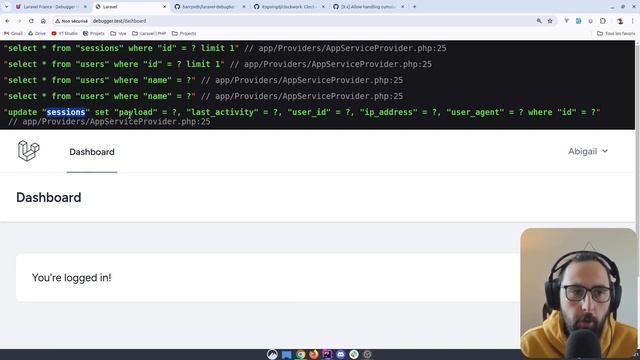Open the Abigail user dropdown
Screen dimensions: 640x360
[x=588, y=151]
